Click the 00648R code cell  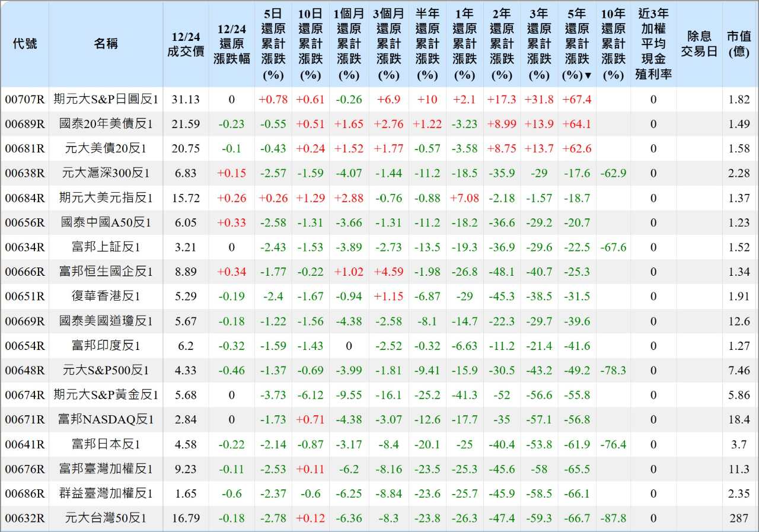(x=24, y=370)
